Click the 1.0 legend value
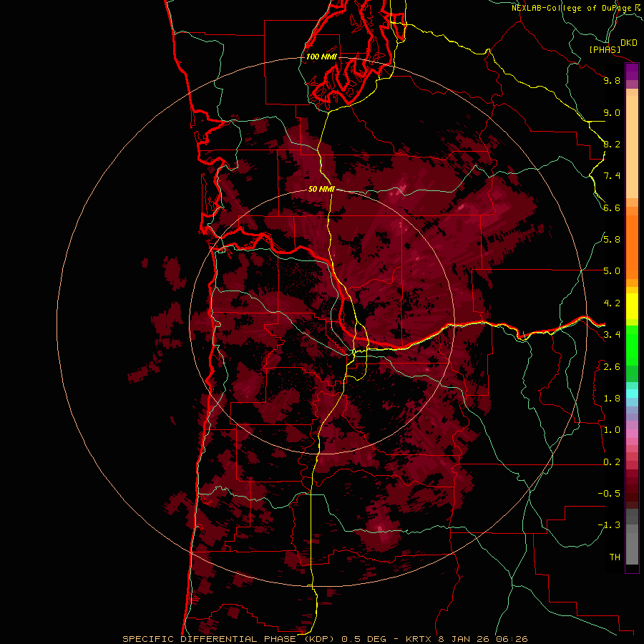 (x=612, y=430)
